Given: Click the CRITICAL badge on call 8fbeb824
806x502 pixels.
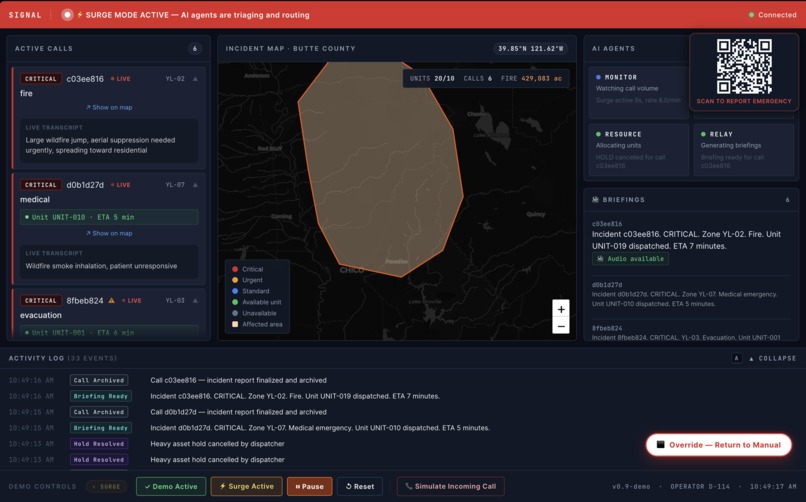Looking at the screenshot, I should coord(41,300).
